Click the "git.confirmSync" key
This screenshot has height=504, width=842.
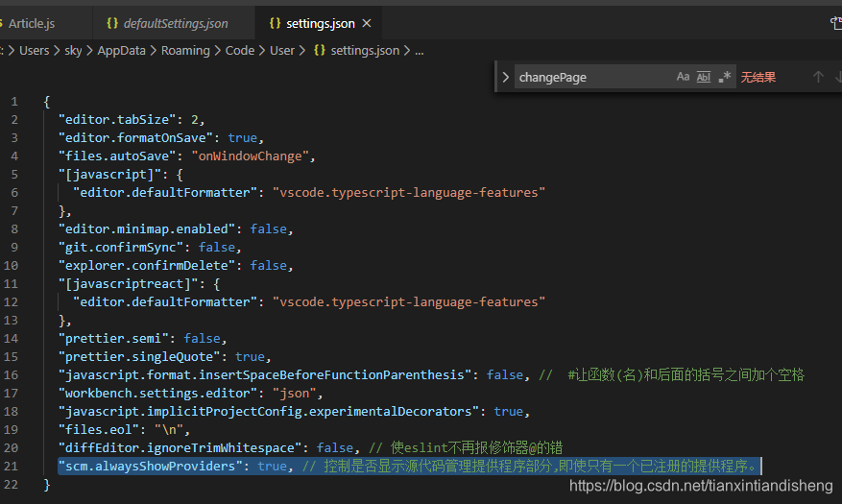point(121,248)
